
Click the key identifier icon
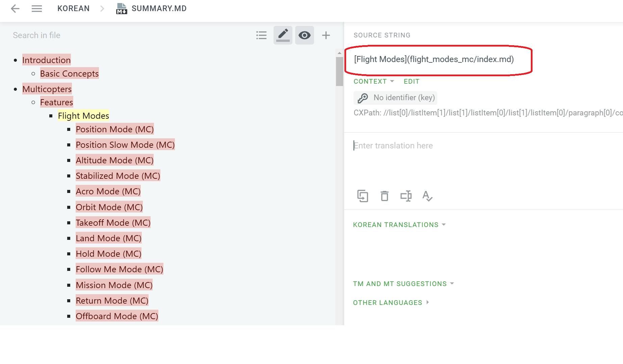click(x=363, y=98)
